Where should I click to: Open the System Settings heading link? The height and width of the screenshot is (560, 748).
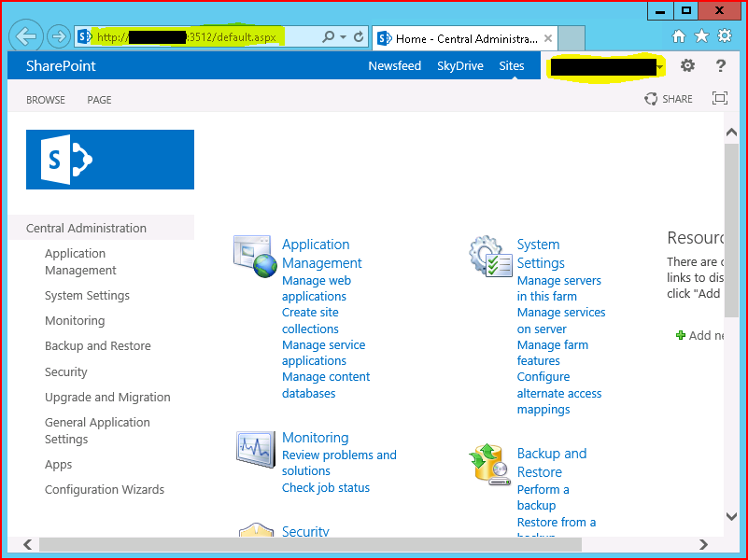point(541,254)
